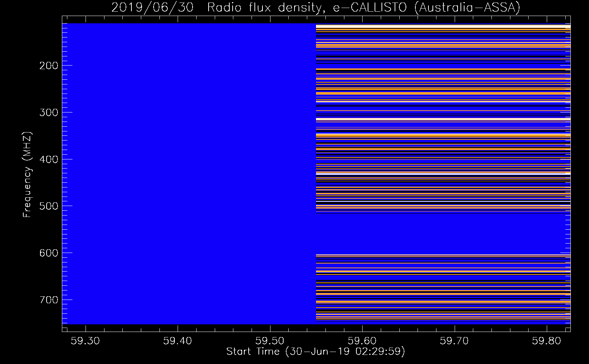Click the date "2019/06/30" in the title
Screen dimensions: 589x364
point(153,8)
